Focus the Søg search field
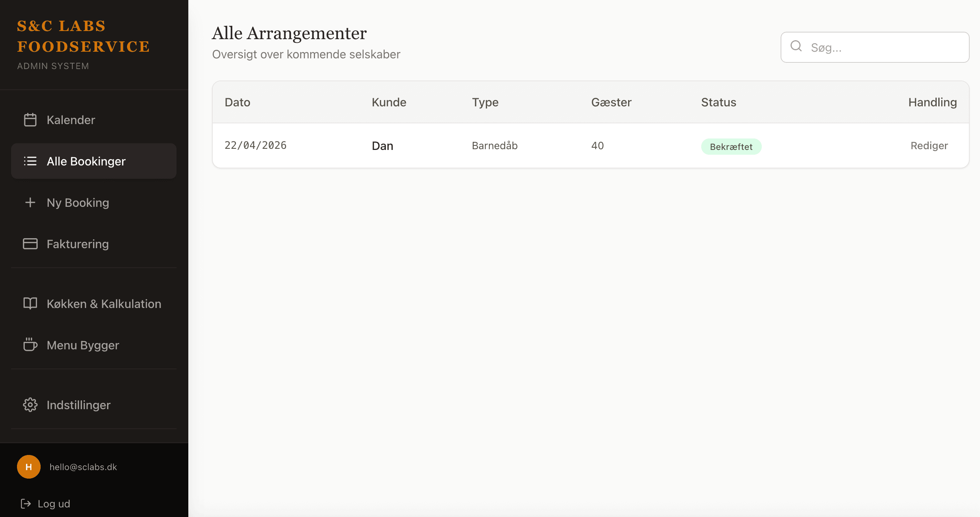The width and height of the screenshot is (980, 517). point(875,47)
